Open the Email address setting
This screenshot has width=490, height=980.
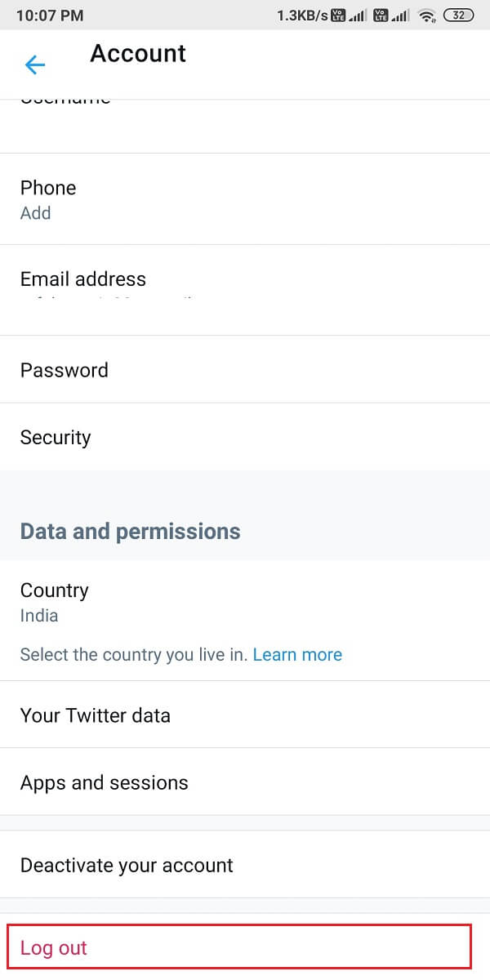pyautogui.click(x=83, y=279)
